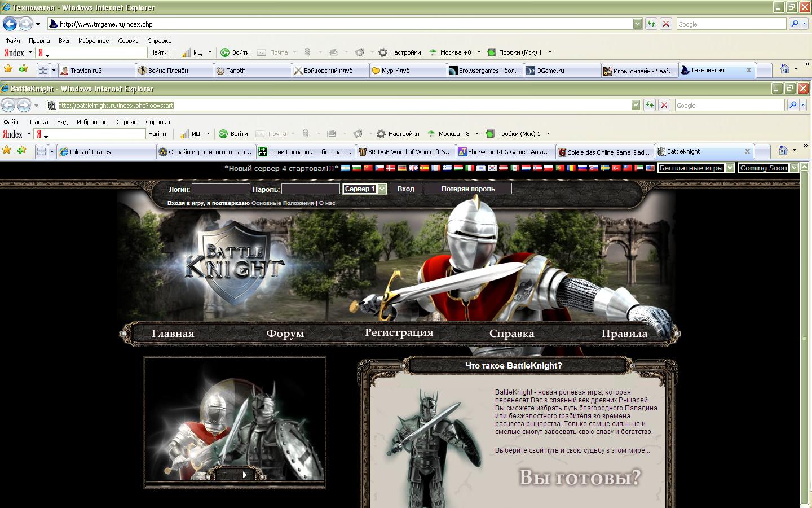The image size is (812, 508).
Task: Open Сервис menu in Техномагия window
Action: point(128,41)
